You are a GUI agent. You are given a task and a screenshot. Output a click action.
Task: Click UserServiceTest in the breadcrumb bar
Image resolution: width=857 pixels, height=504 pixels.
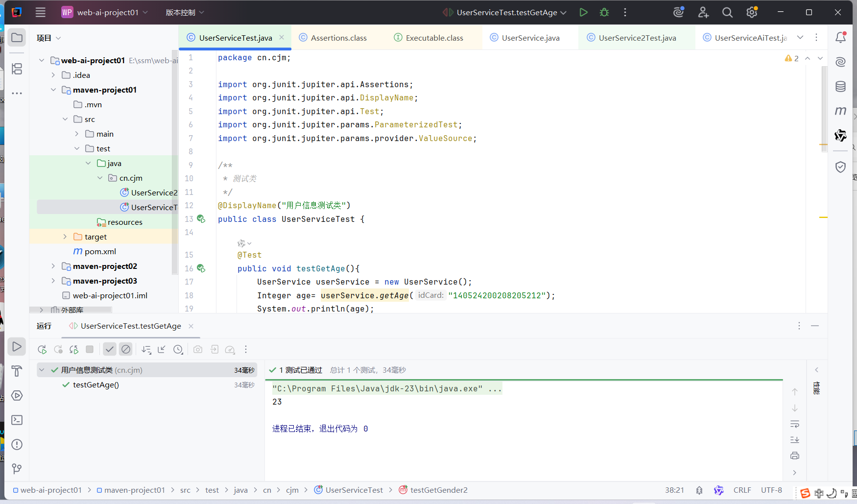pos(354,490)
